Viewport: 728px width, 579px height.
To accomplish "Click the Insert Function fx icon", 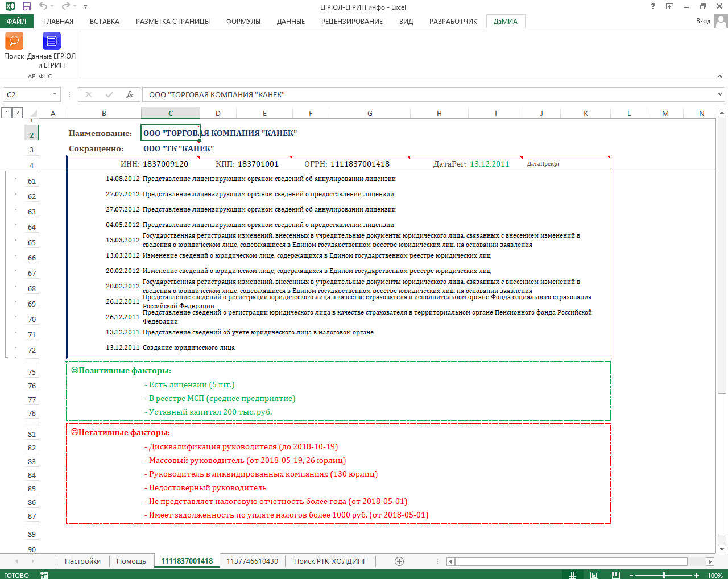I will coord(130,94).
